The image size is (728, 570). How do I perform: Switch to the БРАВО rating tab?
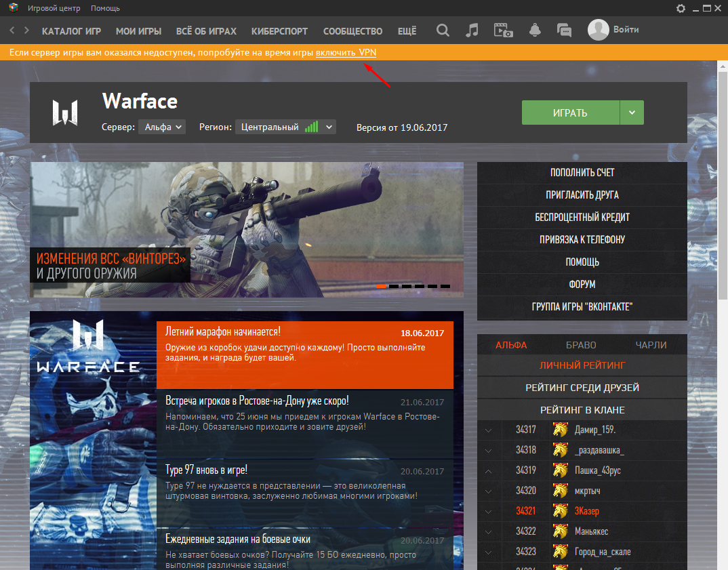(x=582, y=345)
